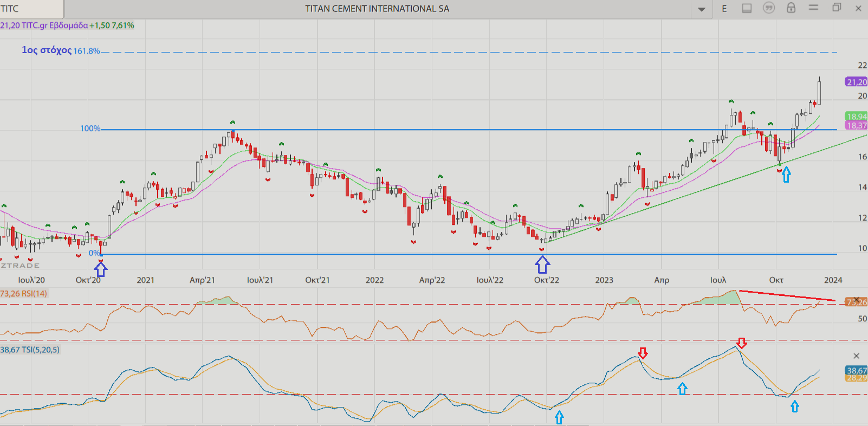This screenshot has height=426, width=868.
Task: Click the purple 21,20 last-price badge
Action: tap(857, 82)
